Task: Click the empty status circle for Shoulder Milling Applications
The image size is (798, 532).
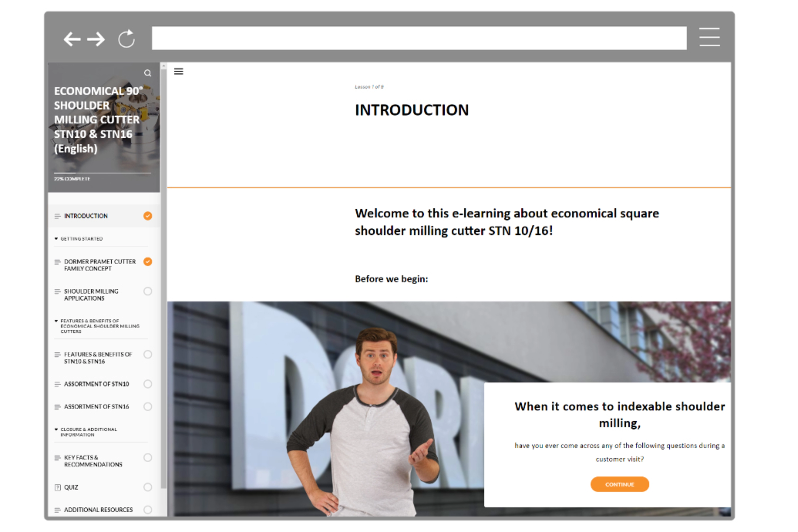Action: pyautogui.click(x=148, y=291)
